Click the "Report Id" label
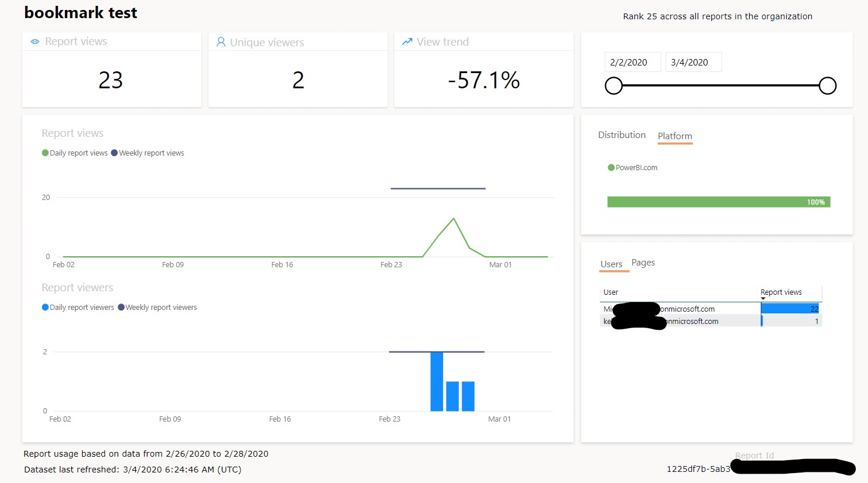The image size is (868, 483). pos(754,456)
